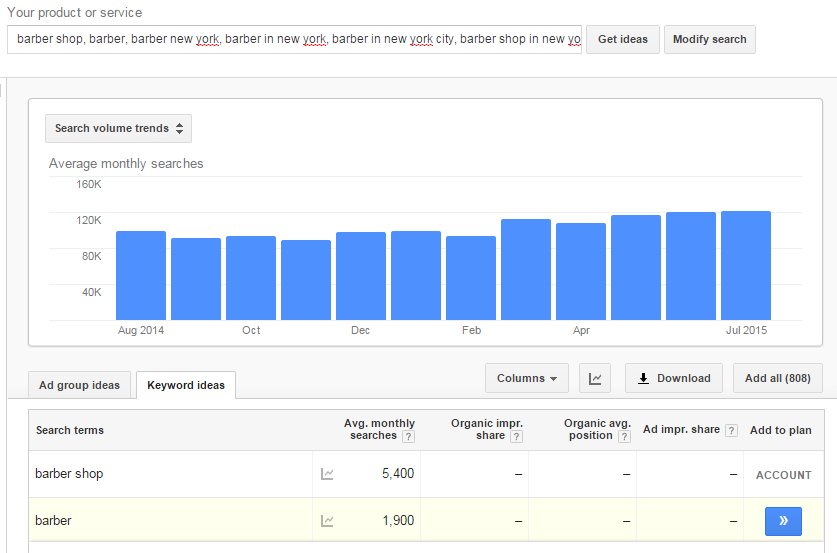This screenshot has width=837, height=553.
Task: Sort by Search terms column header
Action: pos(70,430)
